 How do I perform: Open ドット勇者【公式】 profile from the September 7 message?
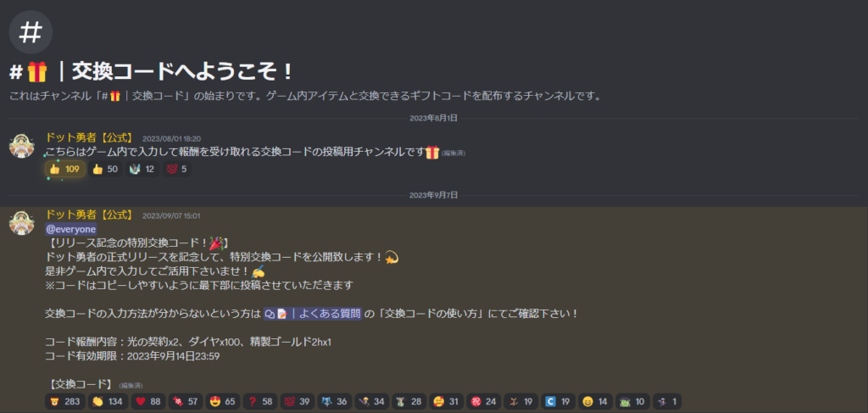[89, 215]
